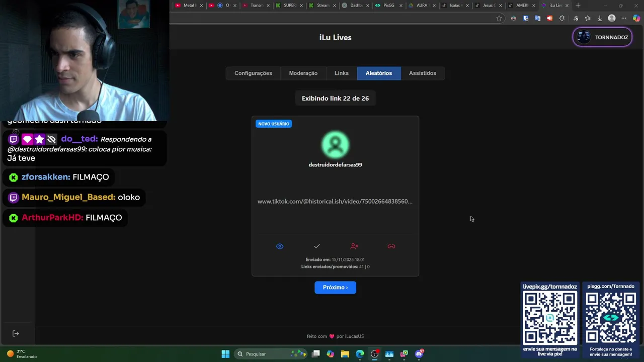
Task: Open new browser tab plus button
Action: pyautogui.click(x=578, y=6)
